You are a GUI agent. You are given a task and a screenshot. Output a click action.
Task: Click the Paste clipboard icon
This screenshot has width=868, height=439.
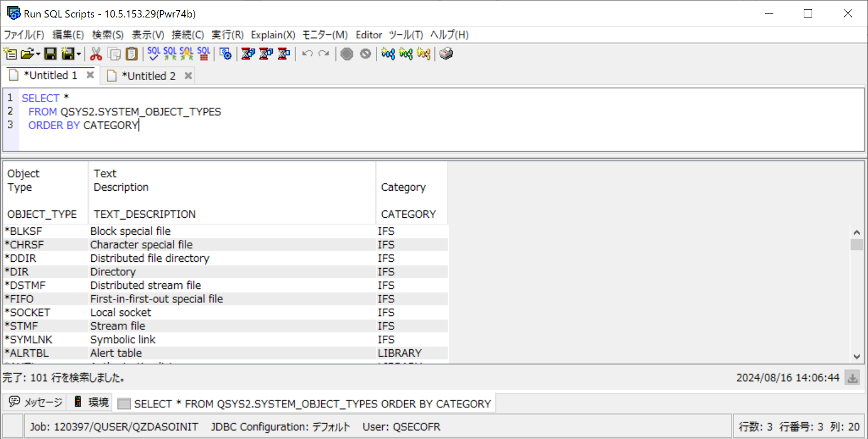point(131,54)
